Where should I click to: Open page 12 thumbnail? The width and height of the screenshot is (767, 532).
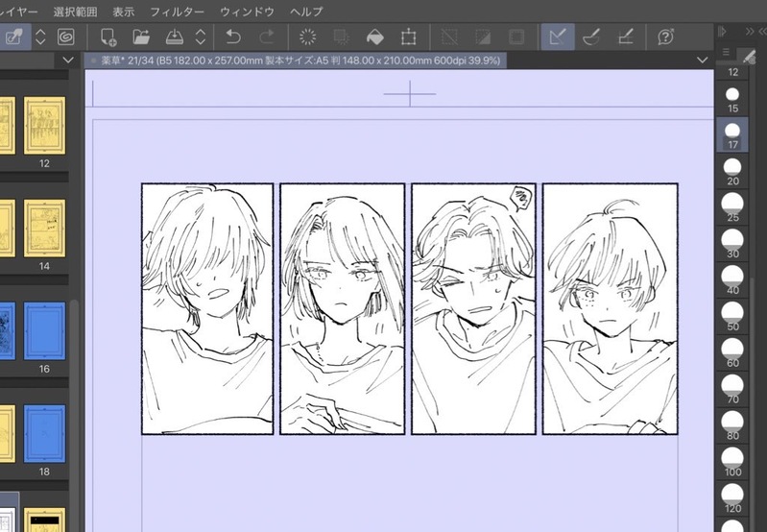click(44, 126)
